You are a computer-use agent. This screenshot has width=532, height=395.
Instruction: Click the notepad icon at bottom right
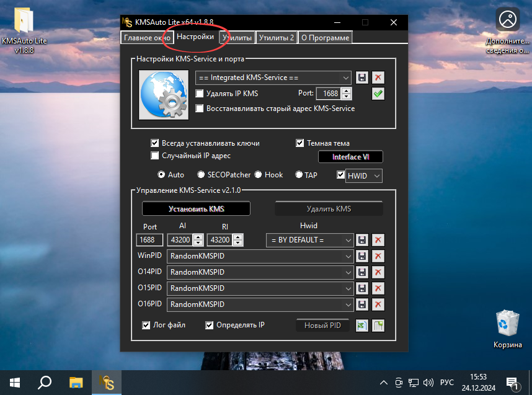pos(378,326)
